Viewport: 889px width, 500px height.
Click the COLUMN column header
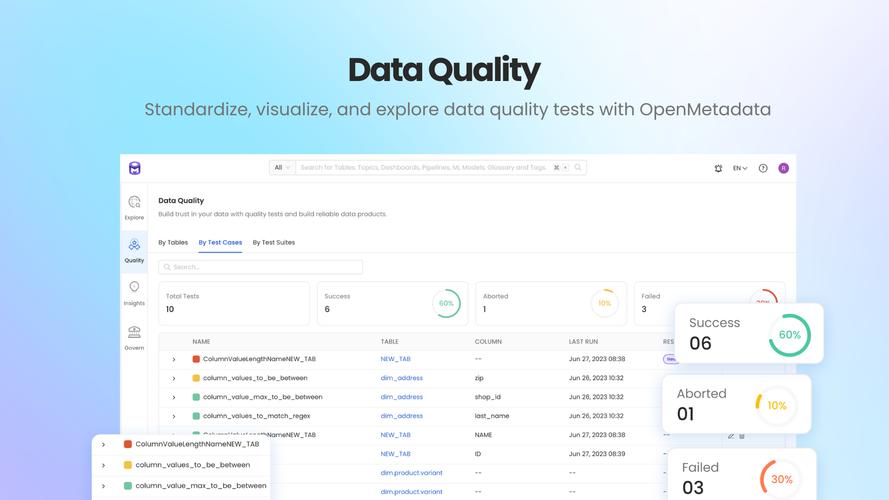[488, 342]
